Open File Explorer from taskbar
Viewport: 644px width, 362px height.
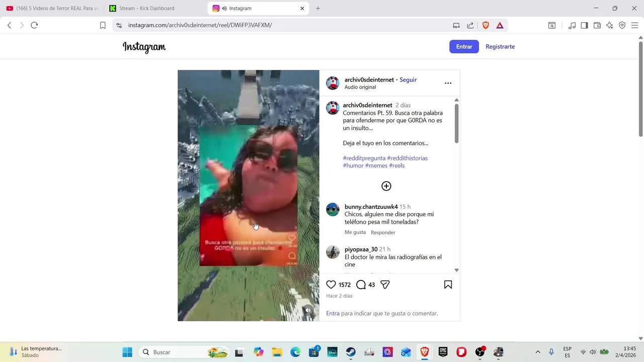pos(277,352)
